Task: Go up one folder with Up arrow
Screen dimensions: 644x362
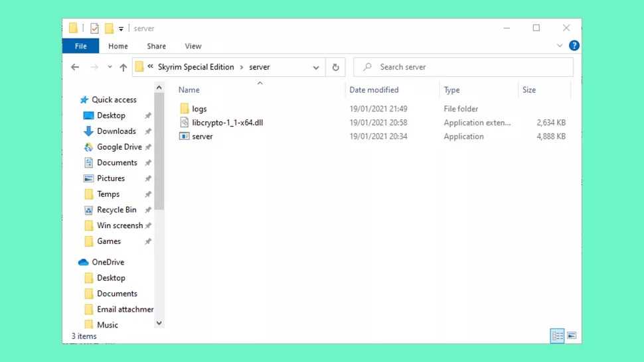Action: click(x=123, y=67)
